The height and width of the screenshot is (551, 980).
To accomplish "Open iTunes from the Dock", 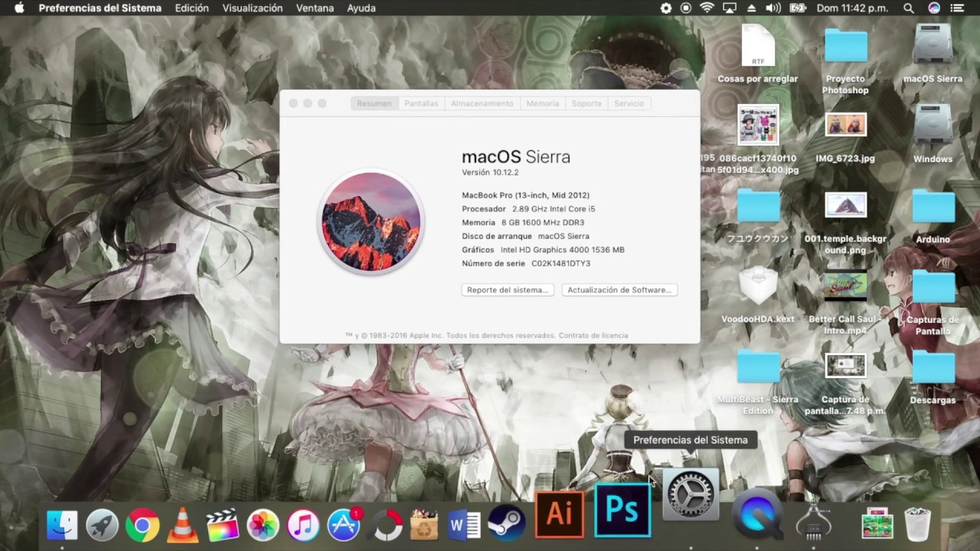I will [x=303, y=525].
